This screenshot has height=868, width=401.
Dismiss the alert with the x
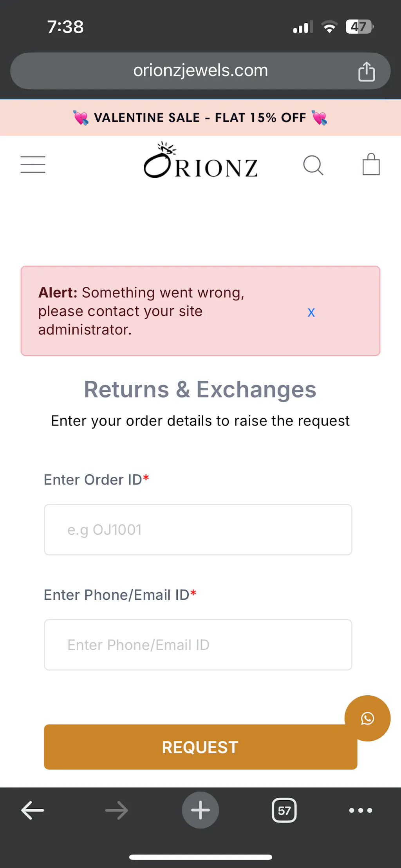[311, 312]
